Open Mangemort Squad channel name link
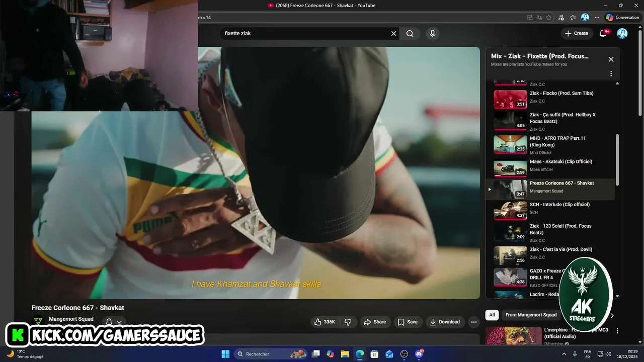This screenshot has width=644, height=362. 71,319
